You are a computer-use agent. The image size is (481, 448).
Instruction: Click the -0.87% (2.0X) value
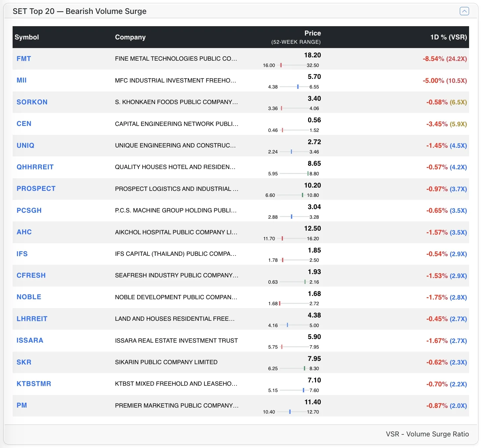click(x=447, y=406)
